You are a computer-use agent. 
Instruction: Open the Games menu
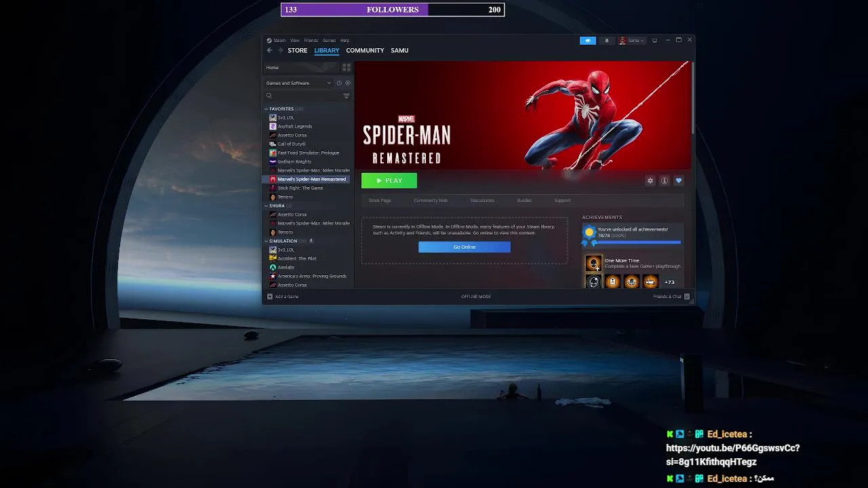[329, 40]
